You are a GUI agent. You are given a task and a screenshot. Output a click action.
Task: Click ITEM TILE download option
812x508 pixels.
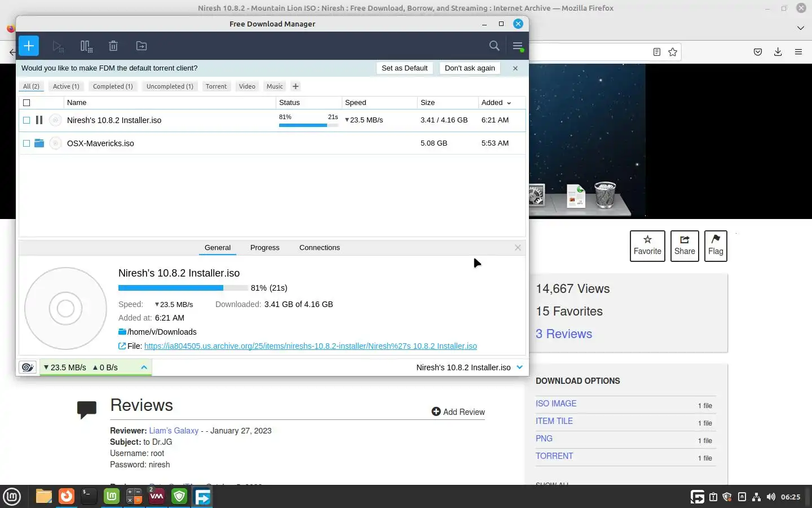[x=554, y=421]
